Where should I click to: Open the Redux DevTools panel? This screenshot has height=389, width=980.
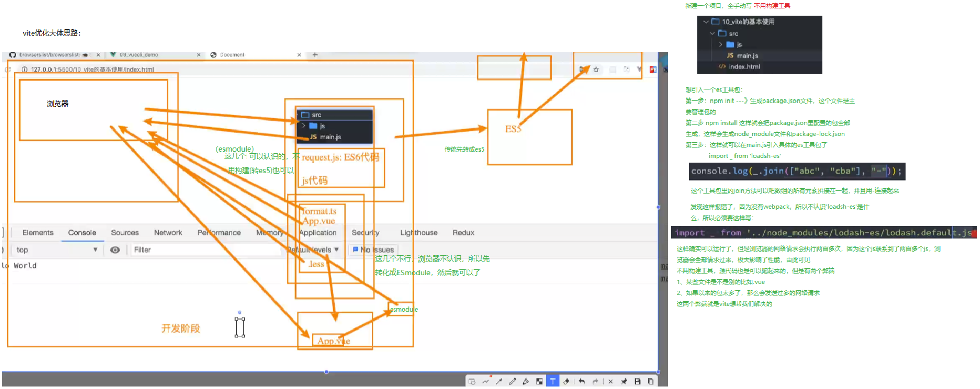pos(463,233)
